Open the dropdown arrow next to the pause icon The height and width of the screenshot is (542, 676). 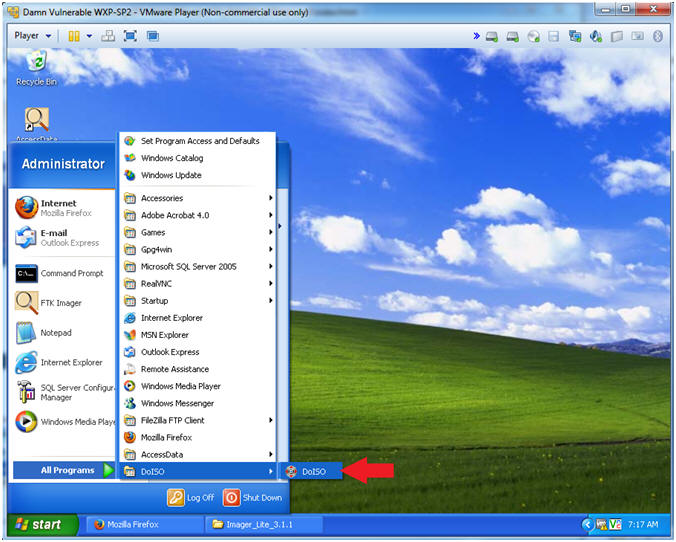click(89, 36)
